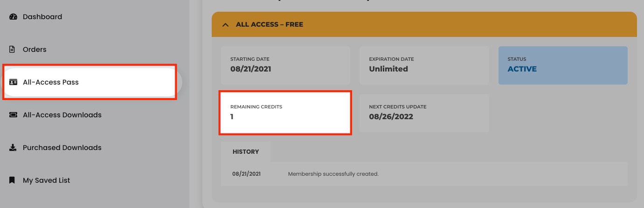Image resolution: width=644 pixels, height=208 pixels.
Task: Click the Next Credits Update card
Action: [424, 113]
